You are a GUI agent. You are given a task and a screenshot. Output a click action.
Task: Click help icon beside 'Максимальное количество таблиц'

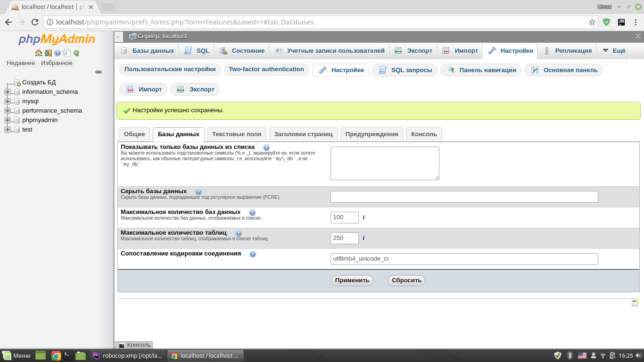pos(239,233)
